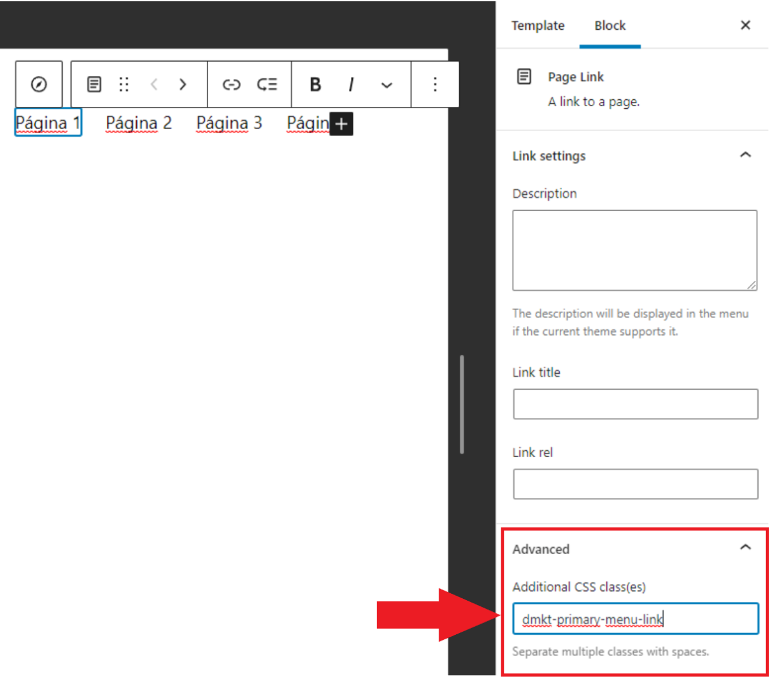Viewport: 784px width, 679px height.
Task: Open the link editing icon in toolbar
Action: (x=232, y=84)
